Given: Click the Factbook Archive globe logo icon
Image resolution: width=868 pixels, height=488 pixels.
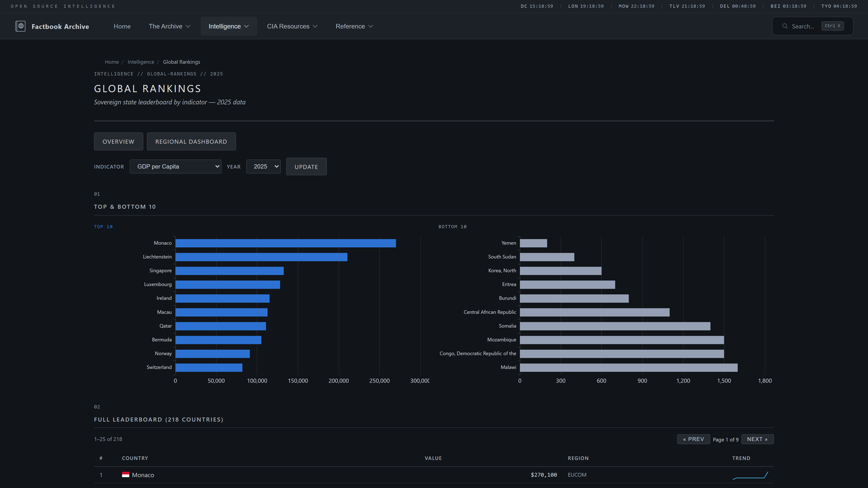Looking at the screenshot, I should [x=20, y=26].
